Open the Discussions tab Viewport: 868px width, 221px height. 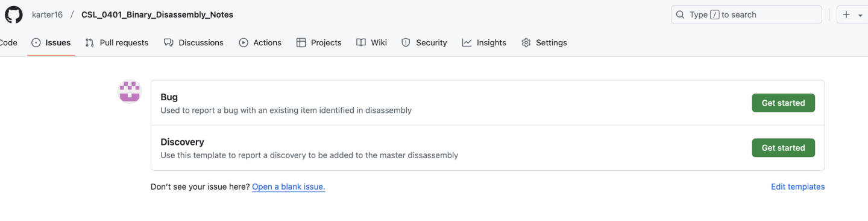(x=193, y=42)
